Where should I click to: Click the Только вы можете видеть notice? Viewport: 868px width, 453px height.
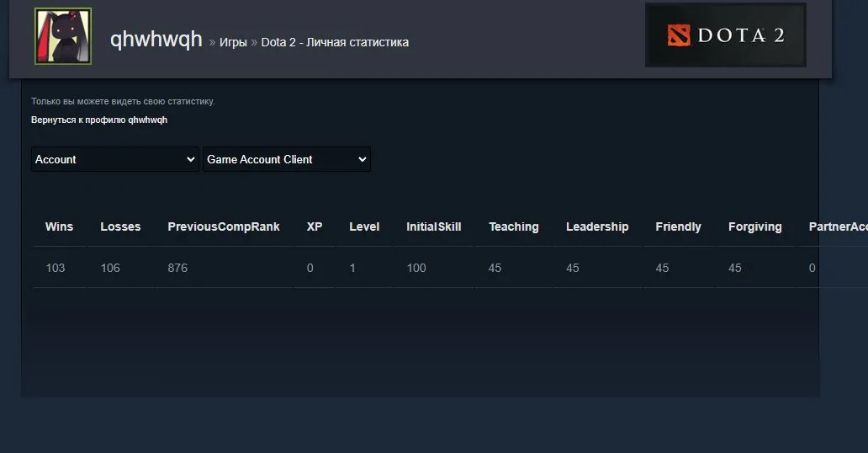click(x=123, y=102)
